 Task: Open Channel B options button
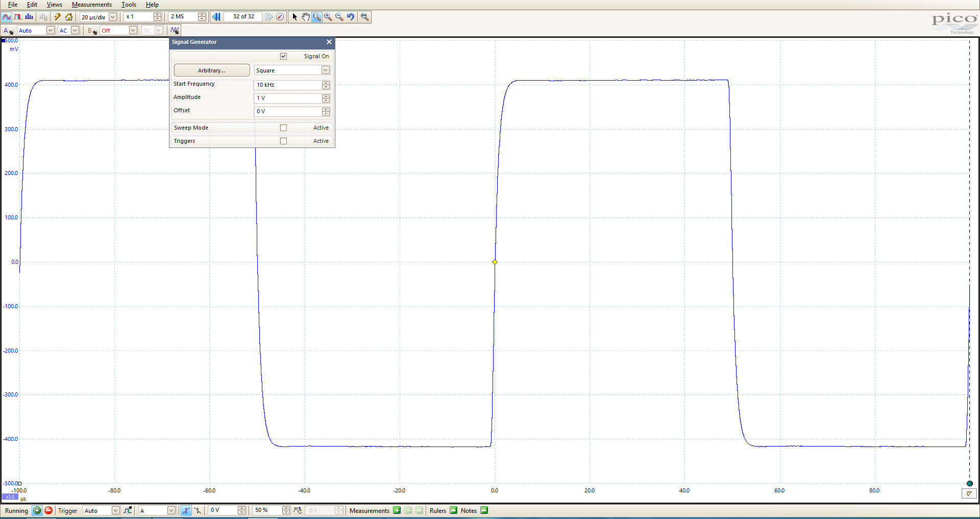[x=92, y=31]
